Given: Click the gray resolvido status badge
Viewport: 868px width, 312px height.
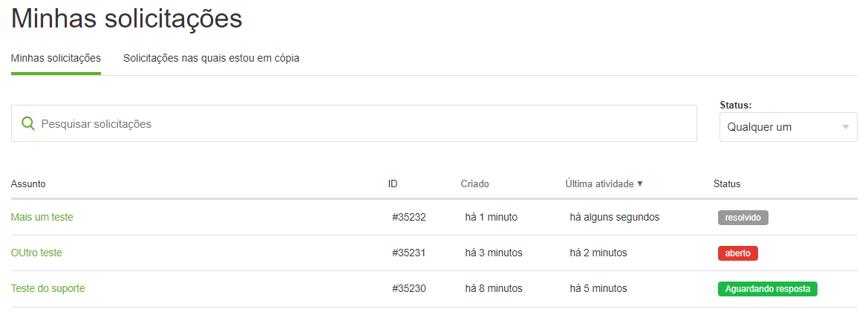Looking at the screenshot, I should [743, 218].
